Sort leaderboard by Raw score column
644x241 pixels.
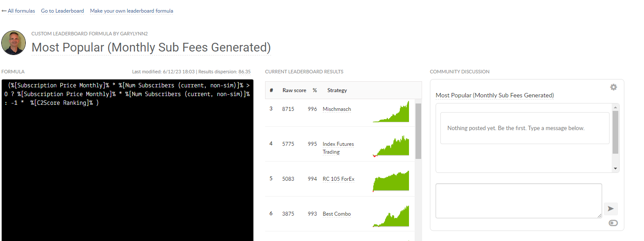click(294, 90)
